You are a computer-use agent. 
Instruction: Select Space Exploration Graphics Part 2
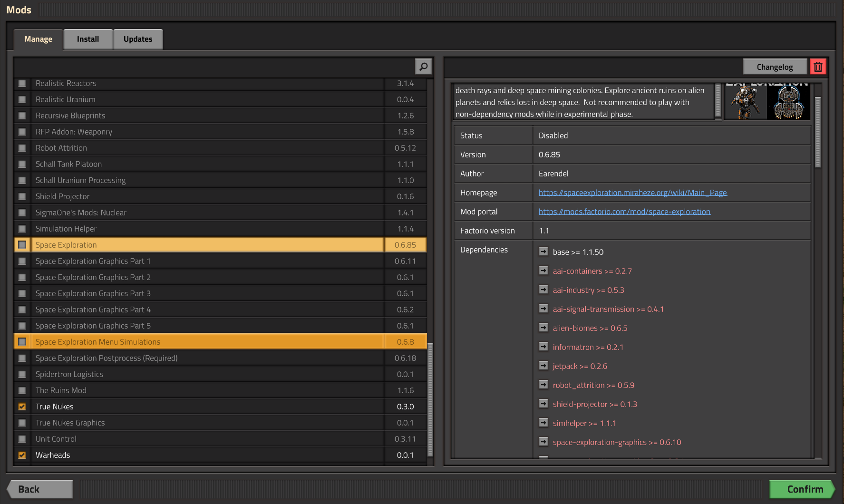[x=221, y=277]
